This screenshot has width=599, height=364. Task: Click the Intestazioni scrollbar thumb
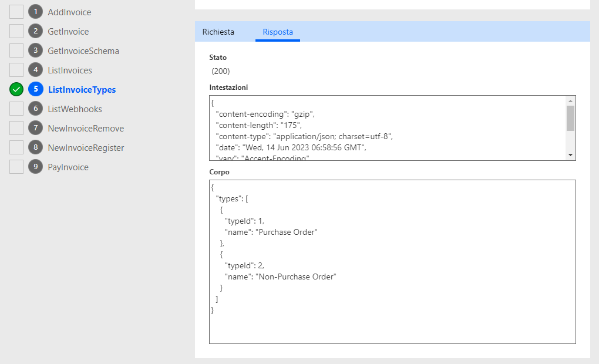coord(570,119)
